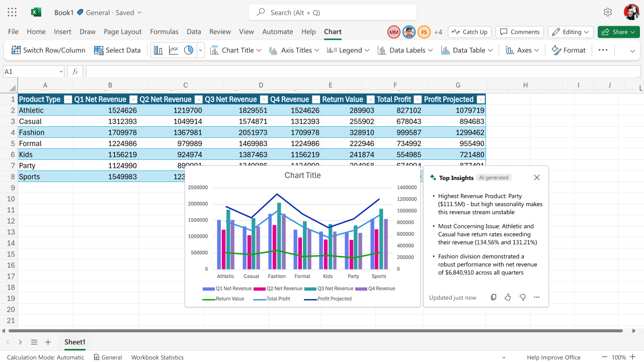644x362 pixels.
Task: Open the Editing mode dropdown
Action: tap(571, 32)
